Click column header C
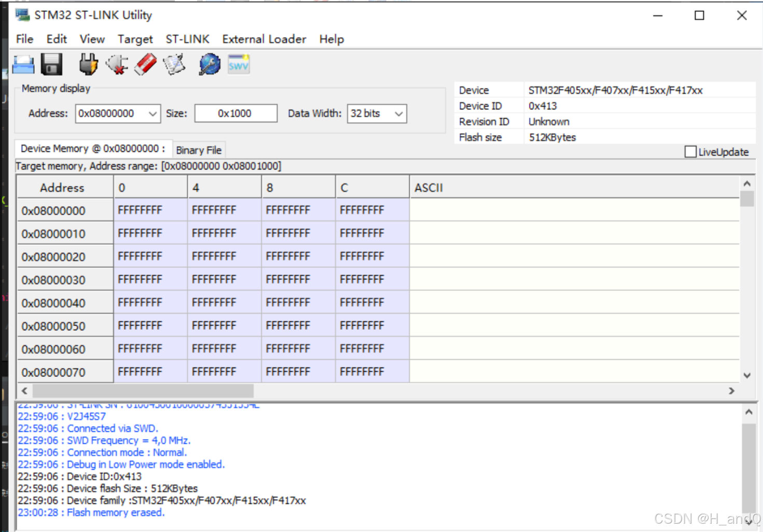 pyautogui.click(x=372, y=187)
